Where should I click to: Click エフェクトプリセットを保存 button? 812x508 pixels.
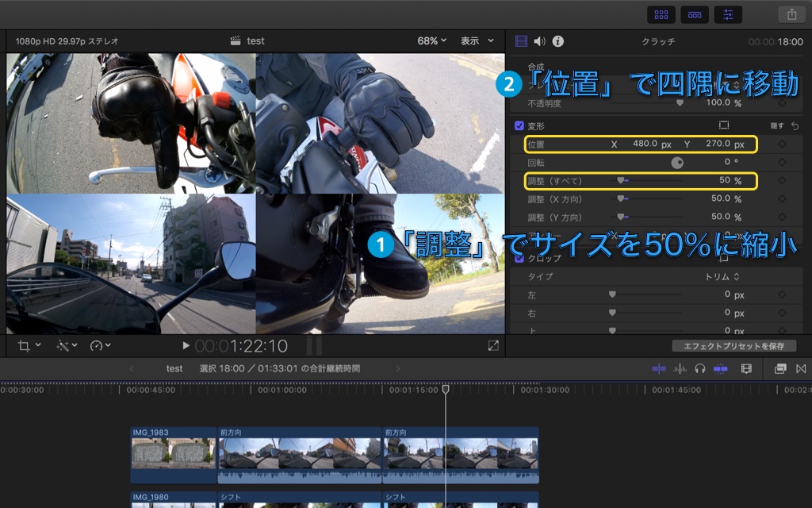[x=733, y=346]
